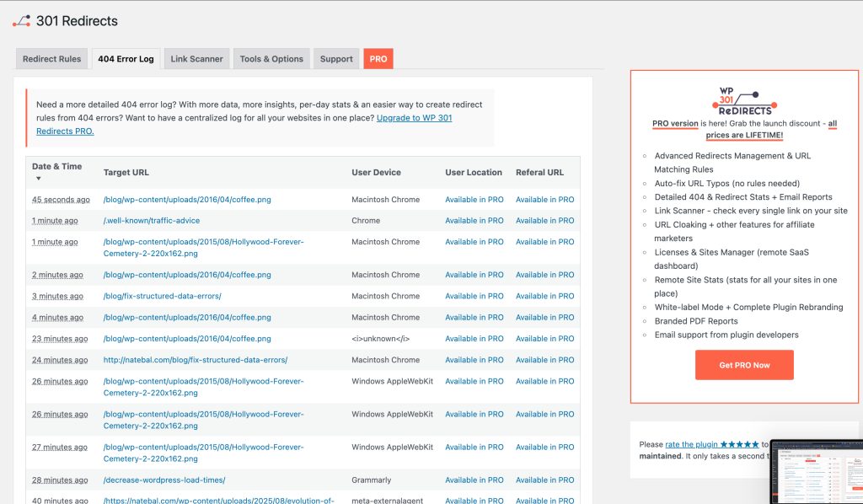
Task: Click the 301 Redirects logo icon
Action: tap(23, 19)
